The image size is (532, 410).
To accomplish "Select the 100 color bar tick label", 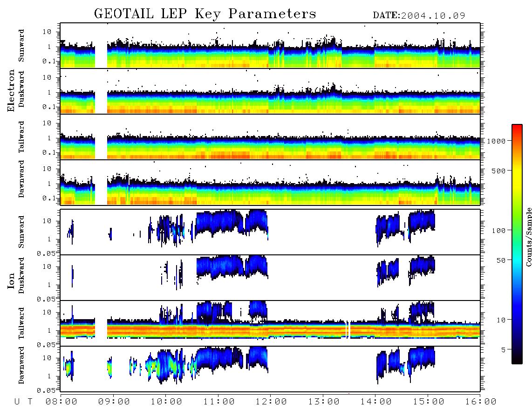I will (x=499, y=231).
